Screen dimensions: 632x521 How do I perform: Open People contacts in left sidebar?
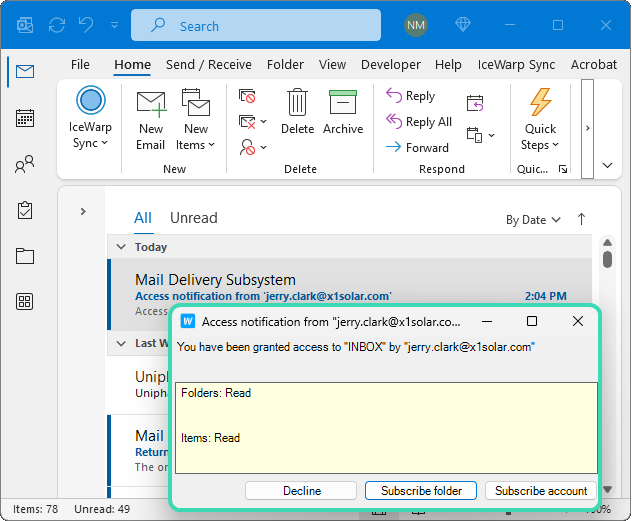click(x=25, y=164)
